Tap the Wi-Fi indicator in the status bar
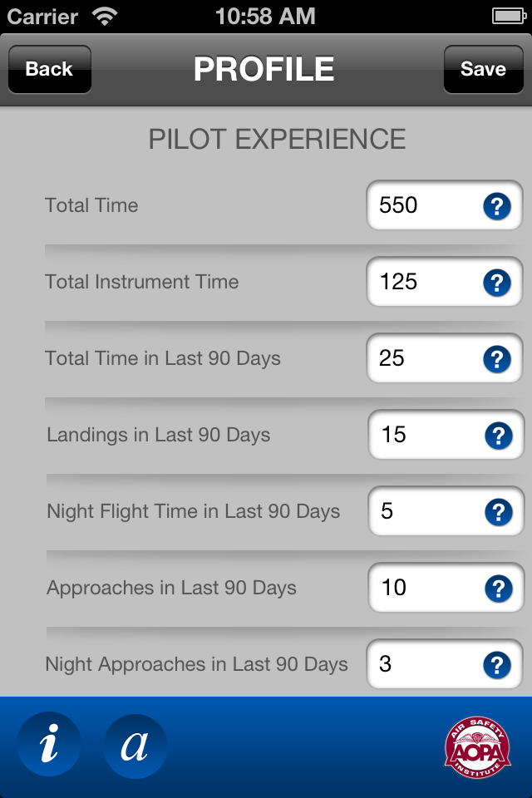The width and height of the screenshot is (532, 798). (106, 16)
